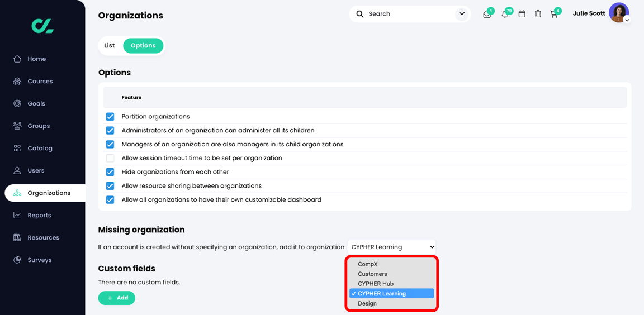Click the search magnifier icon
This screenshot has width=644, height=315.
click(360, 14)
